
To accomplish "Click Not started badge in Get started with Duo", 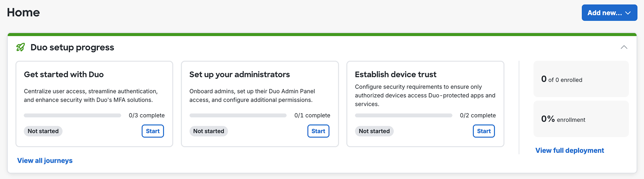I will point(43,131).
